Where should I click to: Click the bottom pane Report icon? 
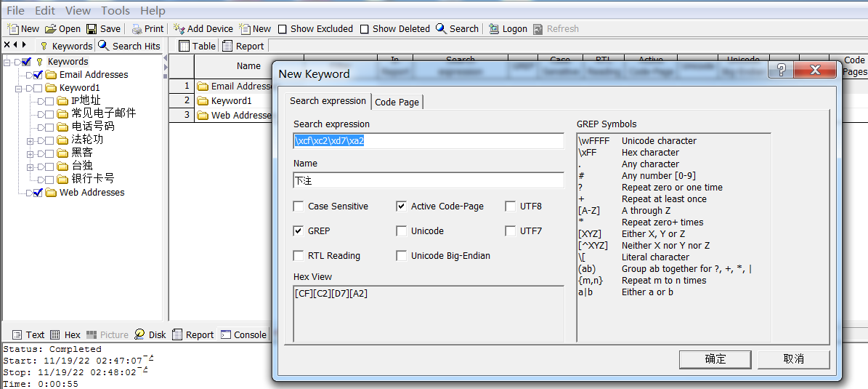pos(177,334)
